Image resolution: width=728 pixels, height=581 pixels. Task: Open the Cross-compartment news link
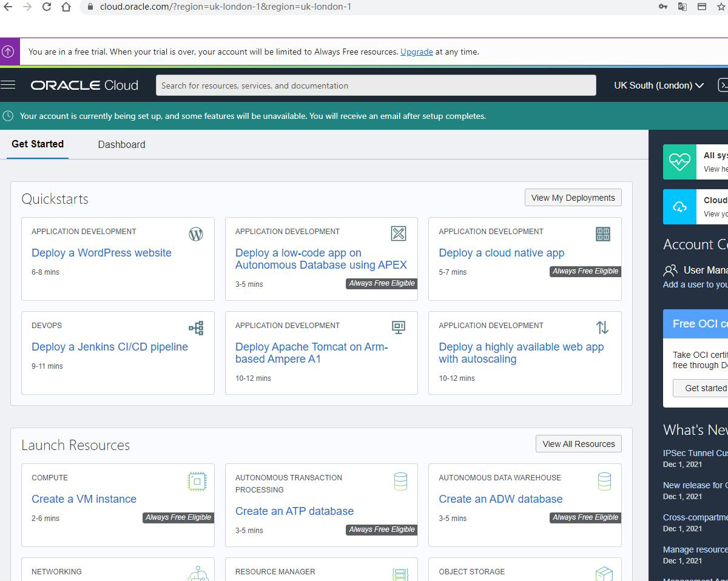[695, 517]
